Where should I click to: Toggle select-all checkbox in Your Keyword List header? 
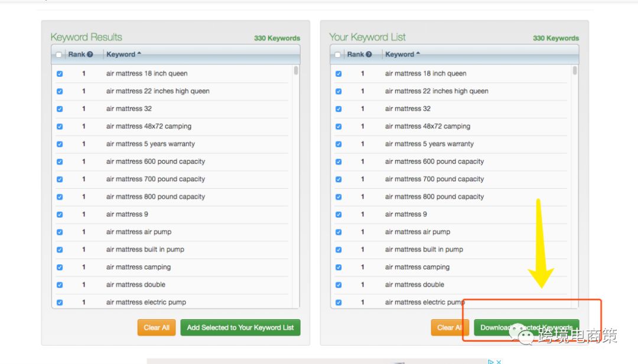pyautogui.click(x=337, y=55)
